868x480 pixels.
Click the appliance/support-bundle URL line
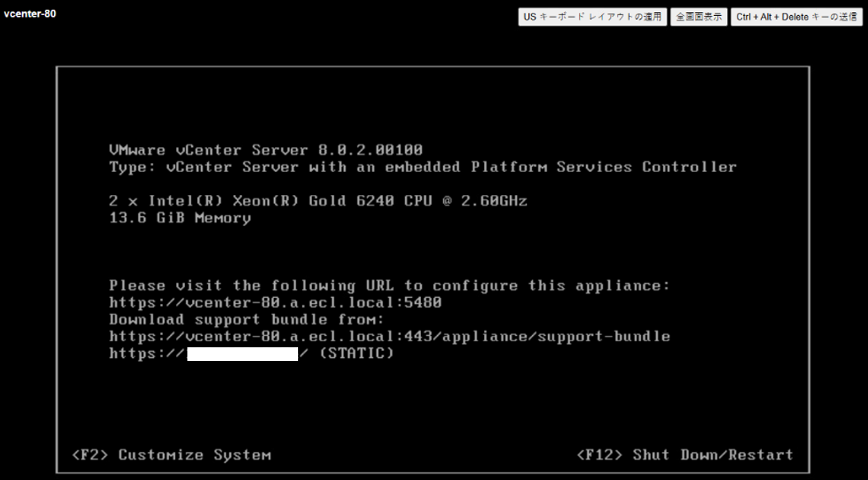[390, 336]
